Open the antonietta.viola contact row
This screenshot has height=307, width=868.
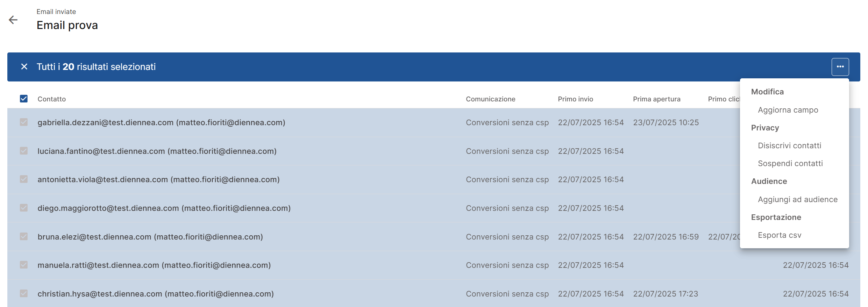(434, 179)
